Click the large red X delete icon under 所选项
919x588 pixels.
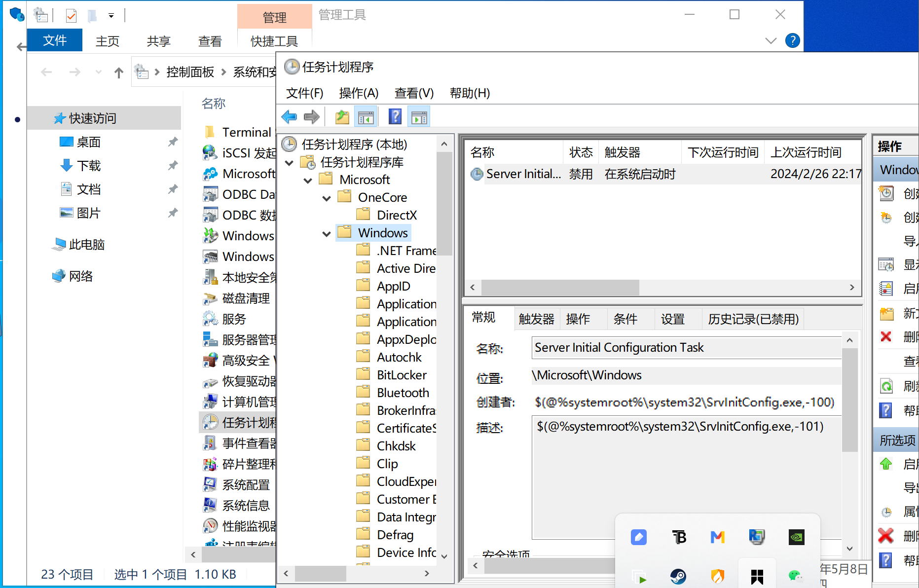tap(886, 535)
